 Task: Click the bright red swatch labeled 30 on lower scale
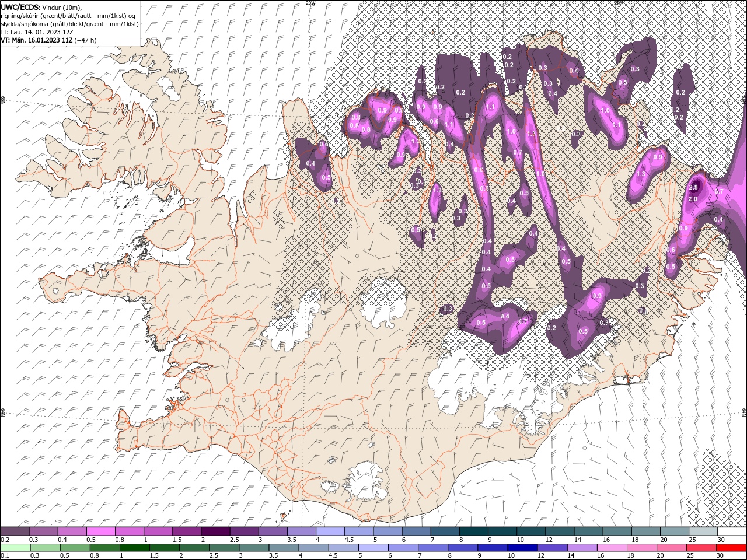pyautogui.click(x=731, y=548)
